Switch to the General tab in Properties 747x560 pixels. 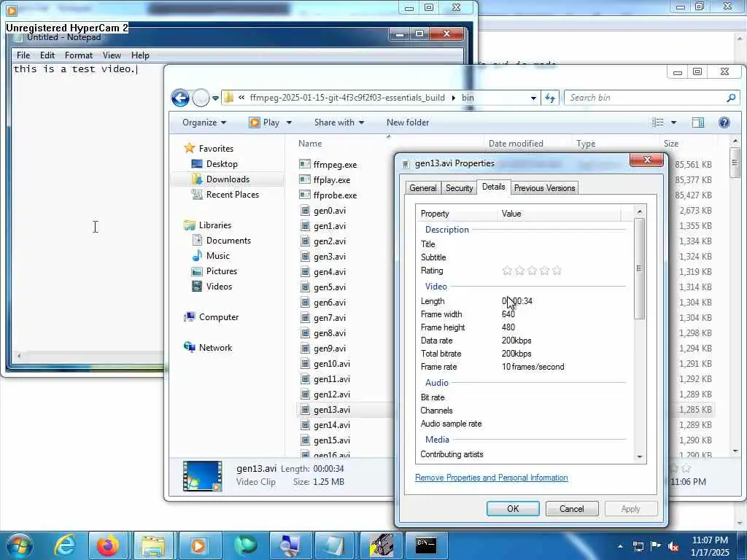click(422, 188)
